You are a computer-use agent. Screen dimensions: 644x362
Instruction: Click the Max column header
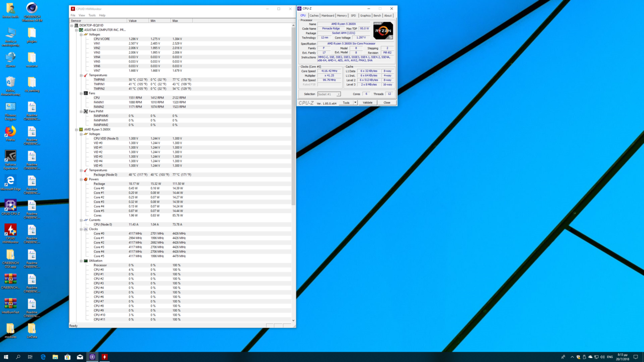tap(182, 21)
